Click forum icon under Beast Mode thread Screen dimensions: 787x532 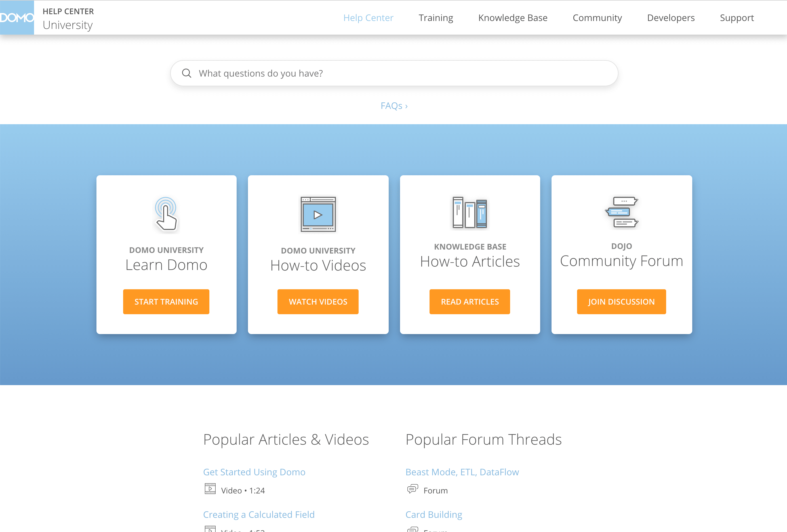[413, 489]
